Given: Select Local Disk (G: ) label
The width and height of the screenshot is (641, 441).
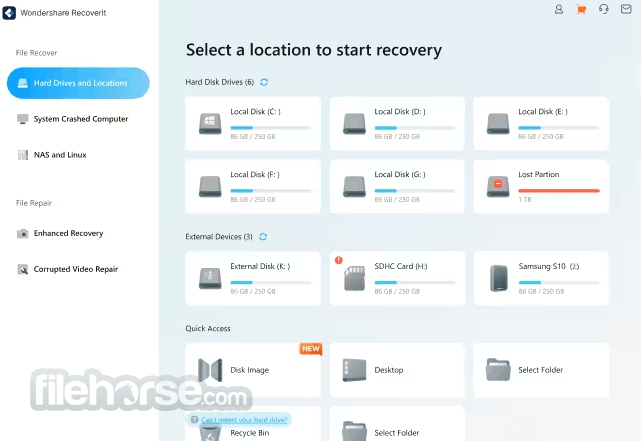Looking at the screenshot, I should [x=400, y=175].
